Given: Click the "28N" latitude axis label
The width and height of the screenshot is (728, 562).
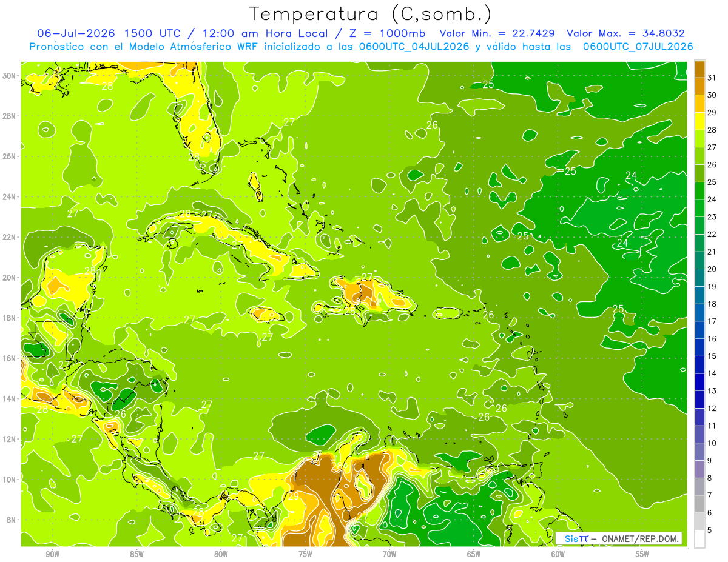Looking at the screenshot, I should pos(10,116).
